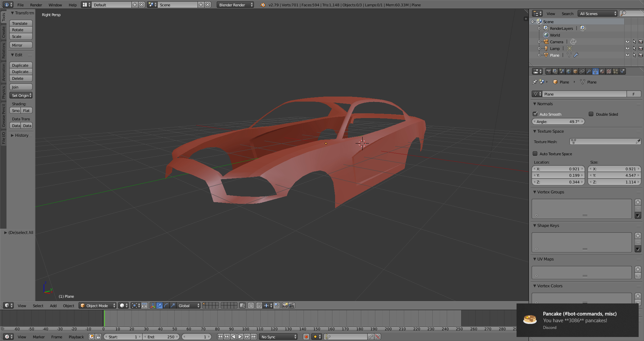The image size is (644, 341).
Task: Select the rotate manipulator arc icon
Action: click(x=166, y=305)
